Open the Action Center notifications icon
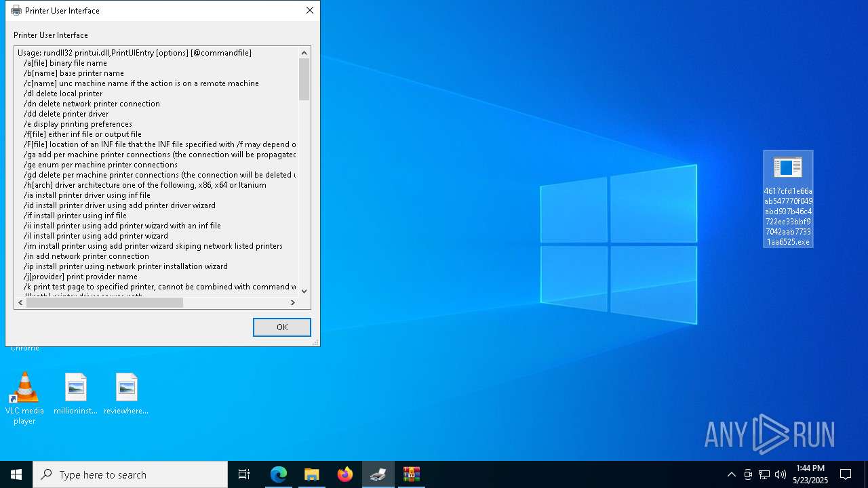The height and width of the screenshot is (488, 868). 846,474
